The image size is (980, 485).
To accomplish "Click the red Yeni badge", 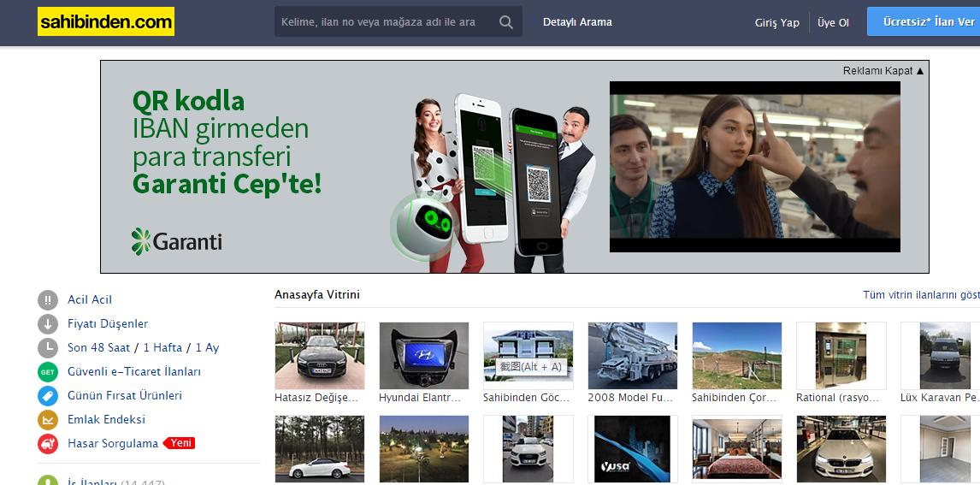I will point(180,443).
